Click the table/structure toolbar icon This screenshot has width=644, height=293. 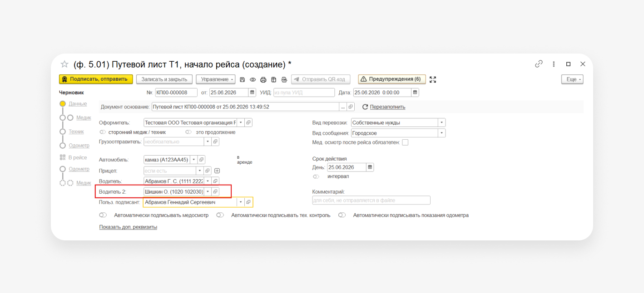[x=273, y=79]
